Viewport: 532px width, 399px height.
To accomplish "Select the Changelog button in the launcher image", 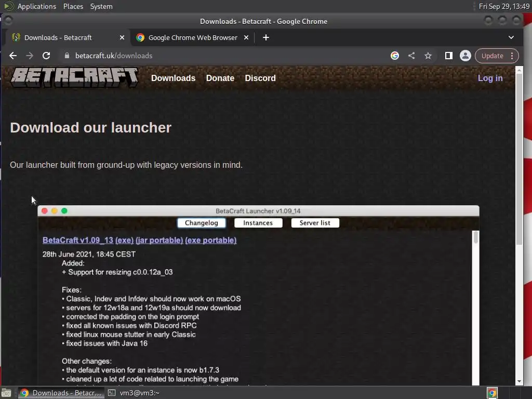I will click(201, 223).
